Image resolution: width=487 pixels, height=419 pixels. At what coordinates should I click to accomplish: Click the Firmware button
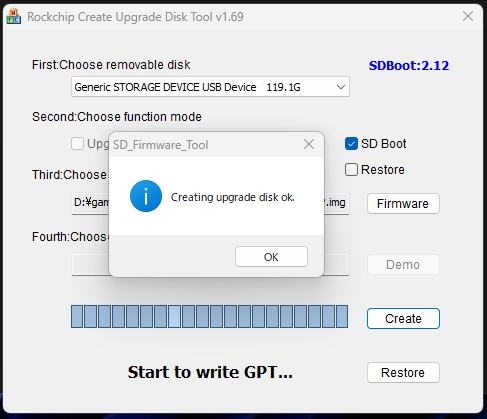tap(403, 203)
